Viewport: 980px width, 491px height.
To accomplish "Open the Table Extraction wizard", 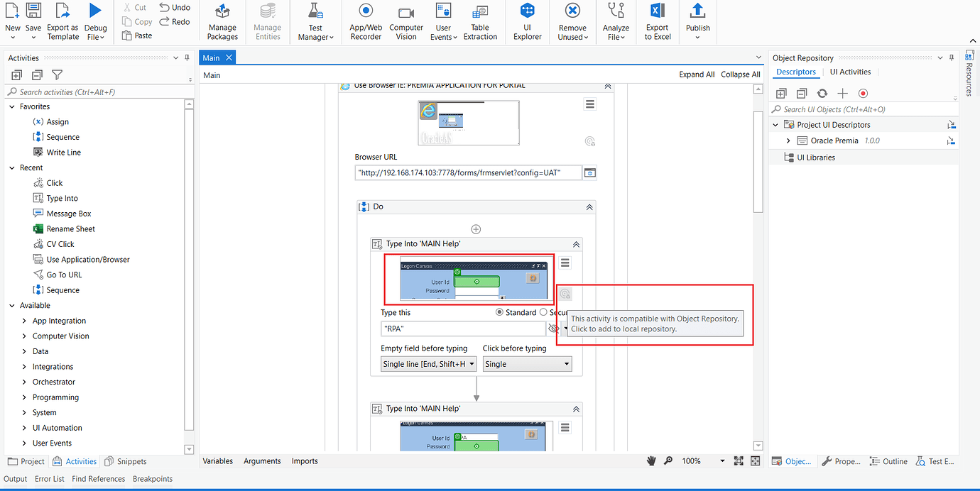I will tap(480, 21).
